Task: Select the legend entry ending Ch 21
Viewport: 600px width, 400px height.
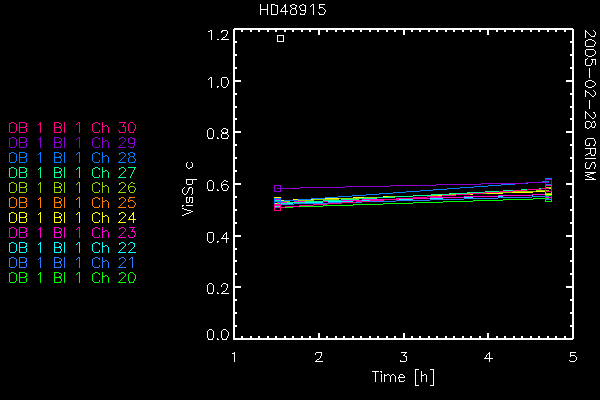Action: 72,263
